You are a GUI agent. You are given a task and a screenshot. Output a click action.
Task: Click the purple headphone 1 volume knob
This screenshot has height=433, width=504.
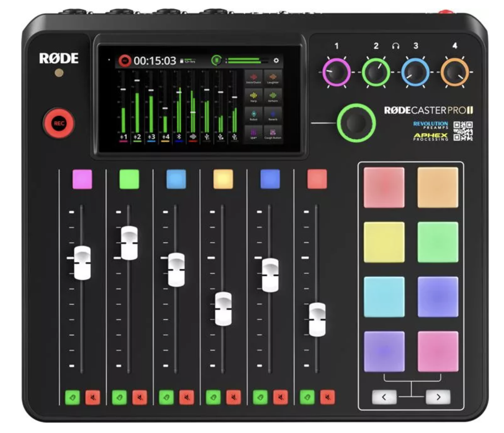336,72
